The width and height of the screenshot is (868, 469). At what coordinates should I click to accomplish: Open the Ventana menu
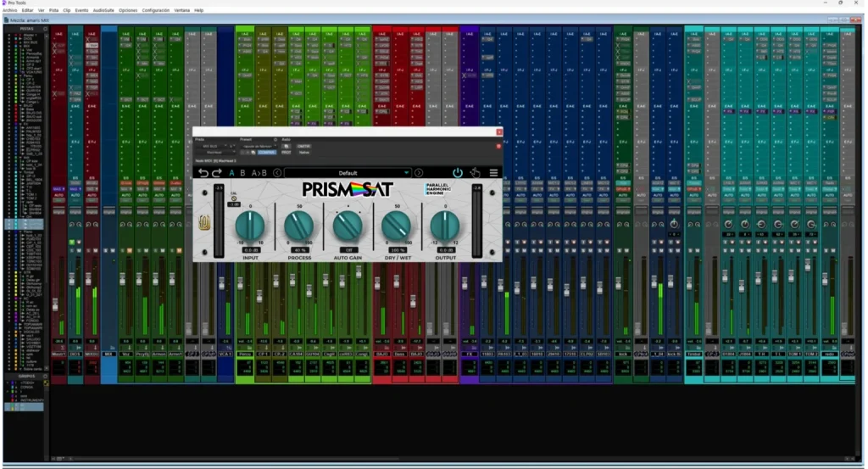[181, 10]
